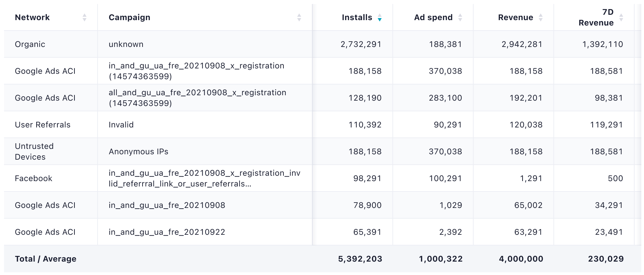Screen dimensions: 644x275
Task: Click the Total / Average row label
Action: coord(46,259)
